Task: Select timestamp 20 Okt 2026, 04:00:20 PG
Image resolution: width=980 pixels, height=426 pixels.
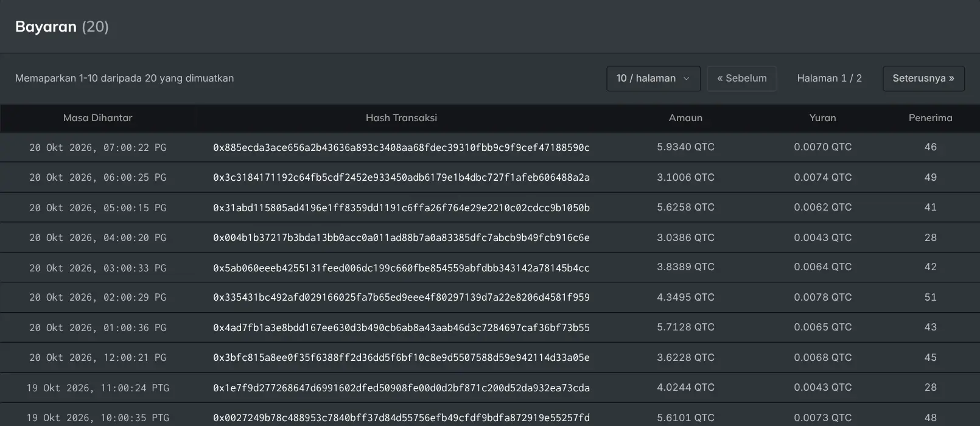Action: point(97,237)
